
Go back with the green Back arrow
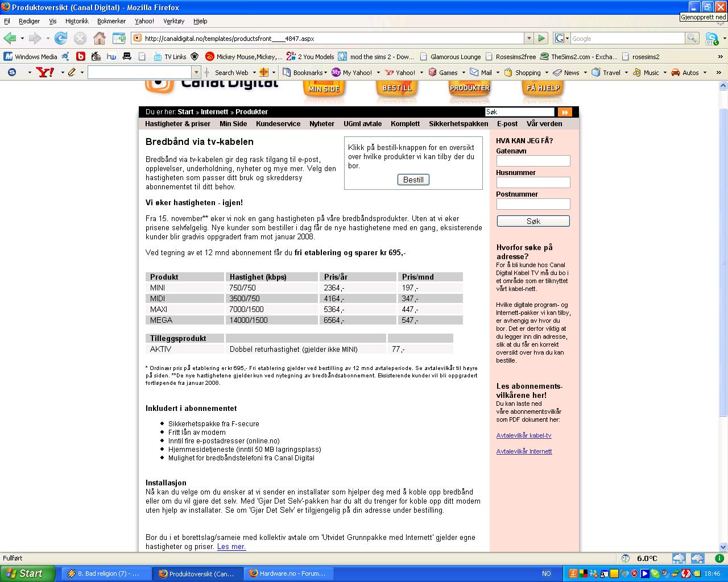pos(10,38)
